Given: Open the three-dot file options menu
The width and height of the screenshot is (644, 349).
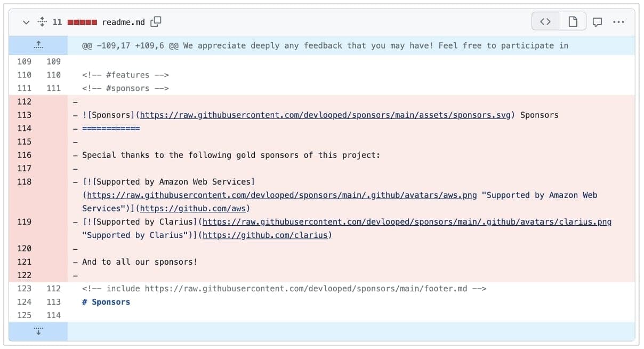Looking at the screenshot, I should tap(618, 22).
